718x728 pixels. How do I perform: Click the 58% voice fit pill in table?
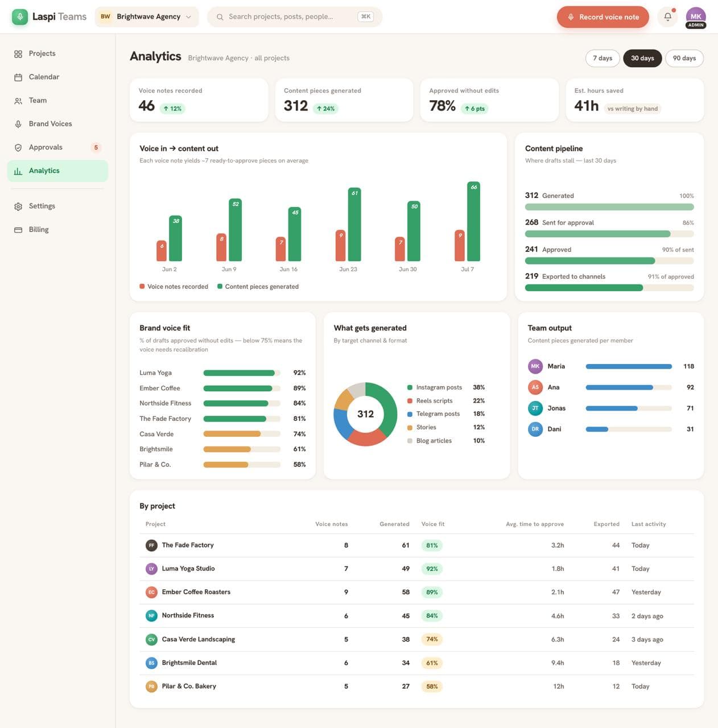[432, 686]
